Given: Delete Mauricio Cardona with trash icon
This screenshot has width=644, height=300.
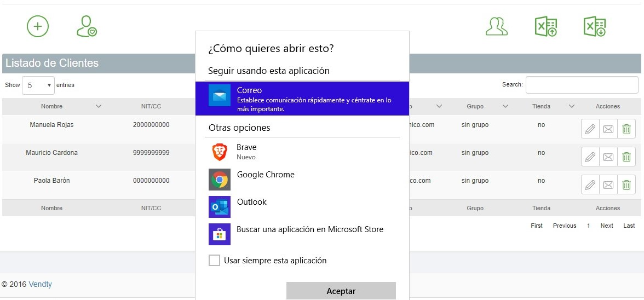Looking at the screenshot, I should click(626, 157).
